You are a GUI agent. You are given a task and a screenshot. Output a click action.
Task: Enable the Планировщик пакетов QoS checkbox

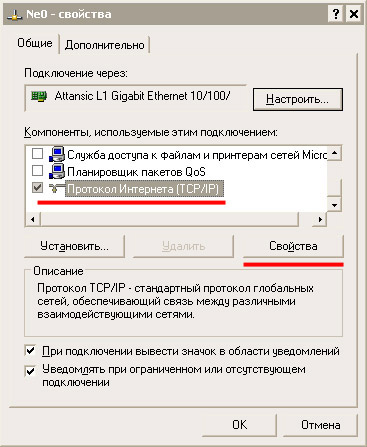pos(37,171)
